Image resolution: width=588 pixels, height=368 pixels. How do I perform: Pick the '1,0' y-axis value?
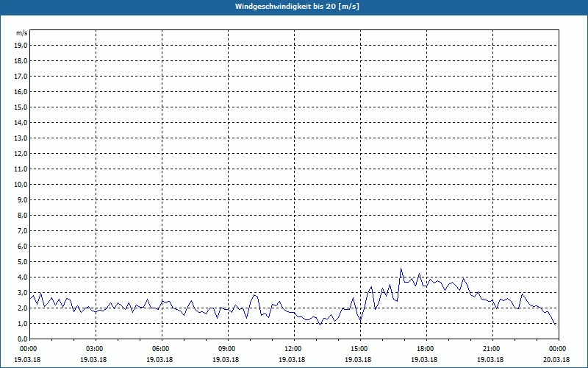(x=22, y=323)
